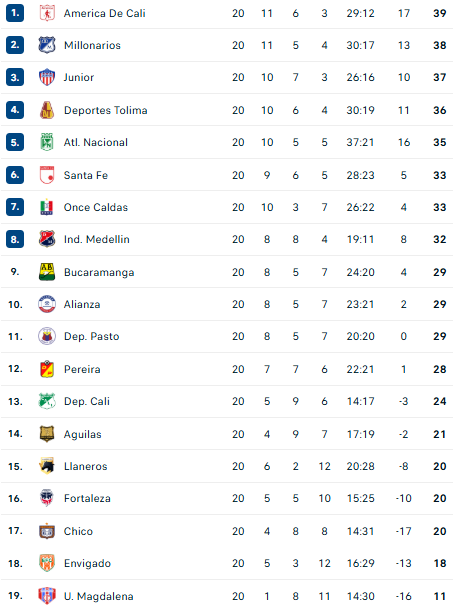
Task: Select the Aguilas team name
Action: (83, 434)
